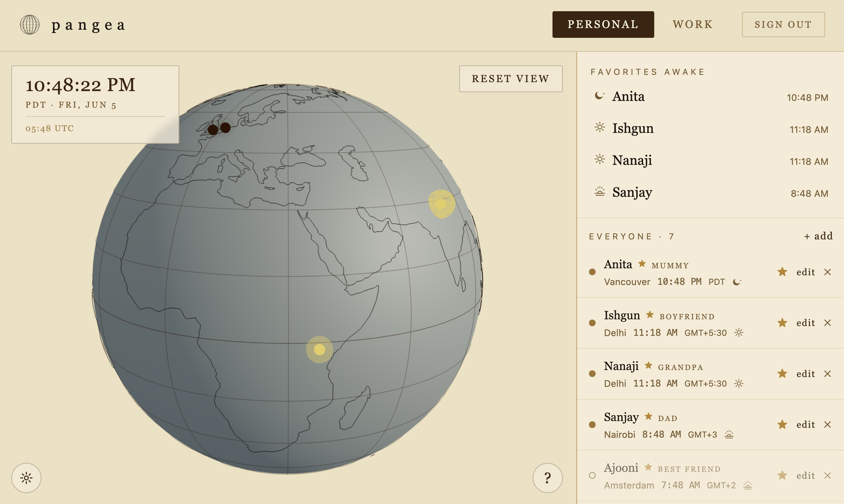Click the moon icon in Anita's Vancouver line
The height and width of the screenshot is (504, 844).
pyautogui.click(x=737, y=282)
